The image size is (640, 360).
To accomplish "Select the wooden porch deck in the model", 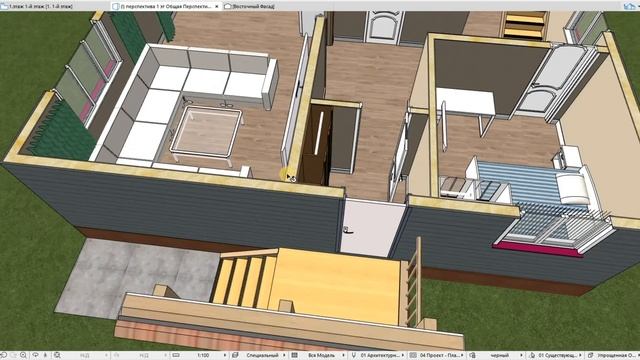I will coord(335,286).
